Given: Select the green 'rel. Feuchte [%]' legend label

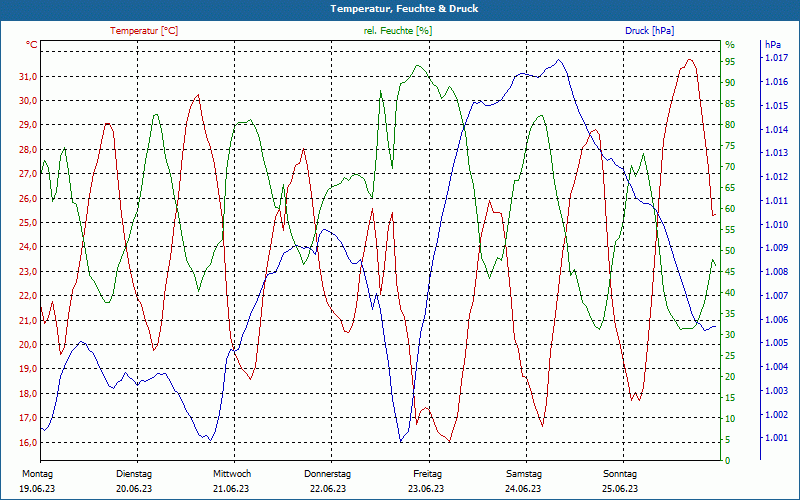Looking at the screenshot, I should (x=397, y=31).
